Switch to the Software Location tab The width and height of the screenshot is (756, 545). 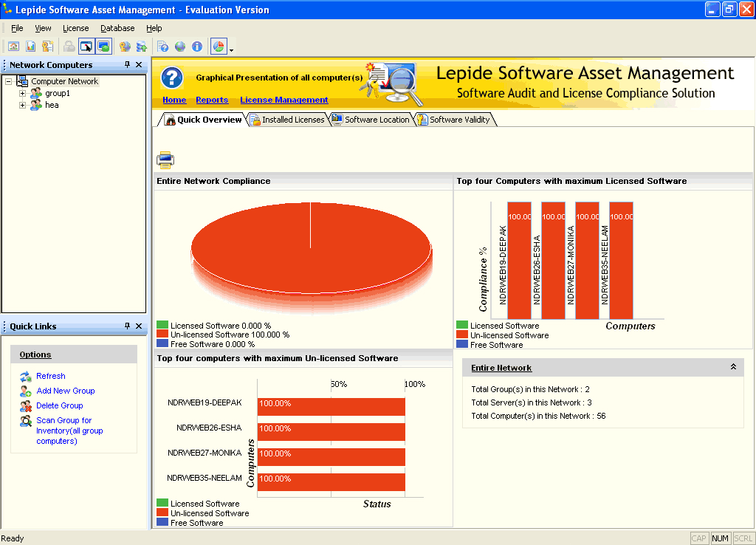371,120
